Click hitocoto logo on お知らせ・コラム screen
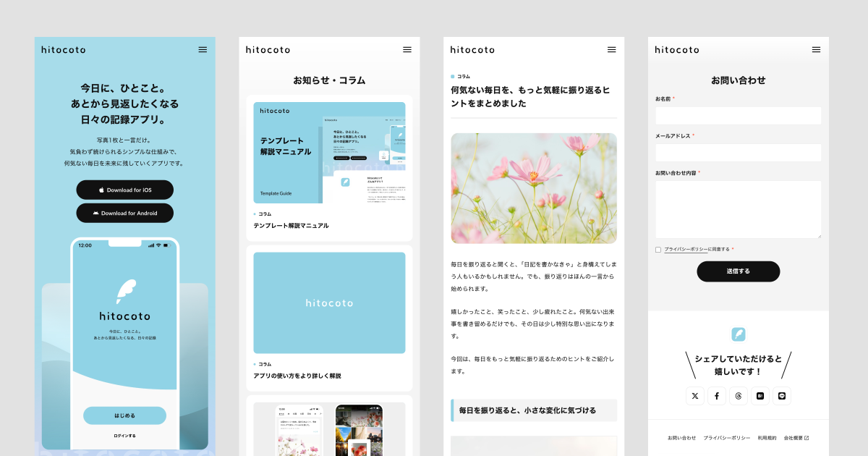Viewport: 868px width, 456px height. click(x=268, y=50)
